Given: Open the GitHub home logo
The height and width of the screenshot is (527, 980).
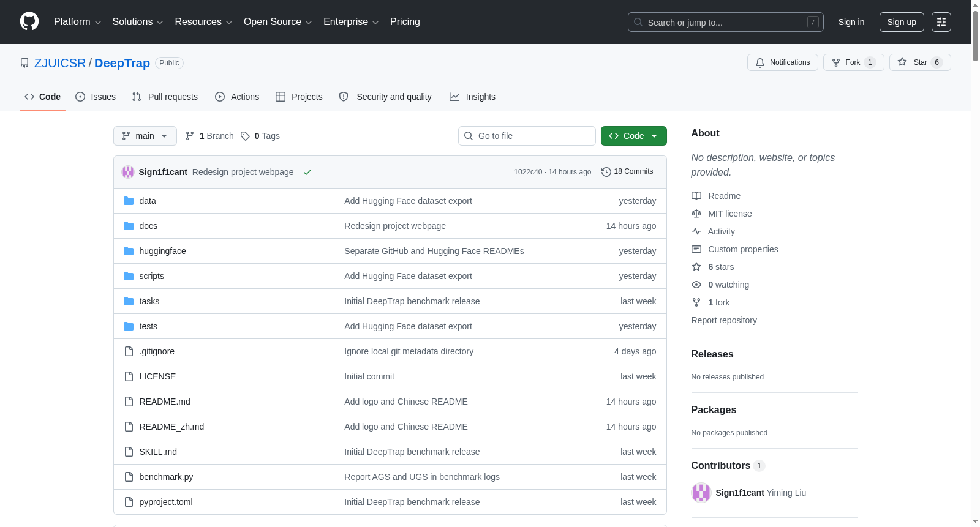Looking at the screenshot, I should pyautogui.click(x=29, y=21).
